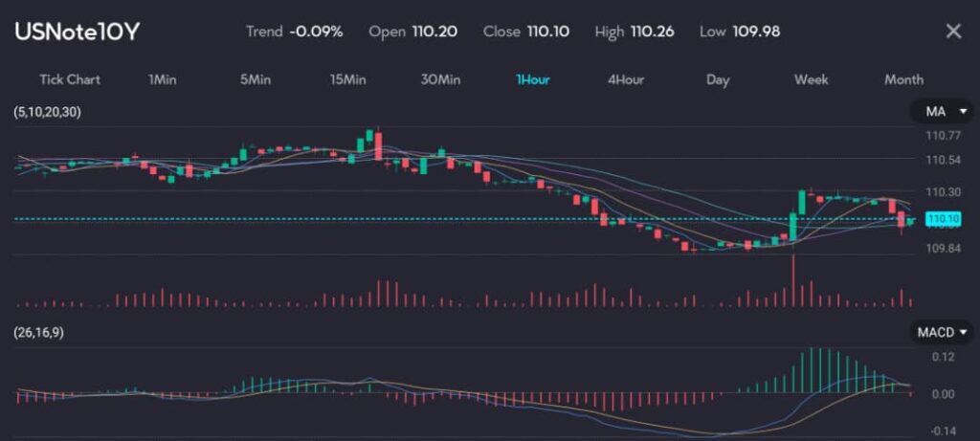Show the Week chart
Screen dimensions: 980x441
pos(811,79)
